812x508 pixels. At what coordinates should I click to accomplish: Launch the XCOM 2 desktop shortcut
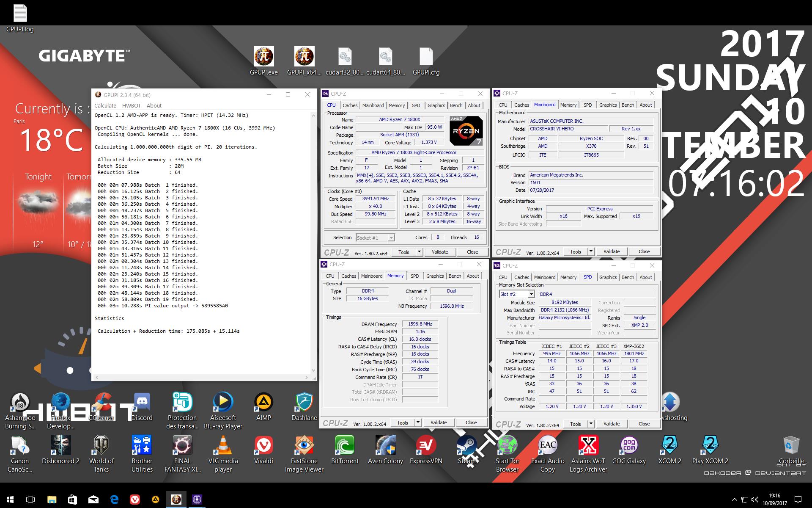click(x=669, y=450)
